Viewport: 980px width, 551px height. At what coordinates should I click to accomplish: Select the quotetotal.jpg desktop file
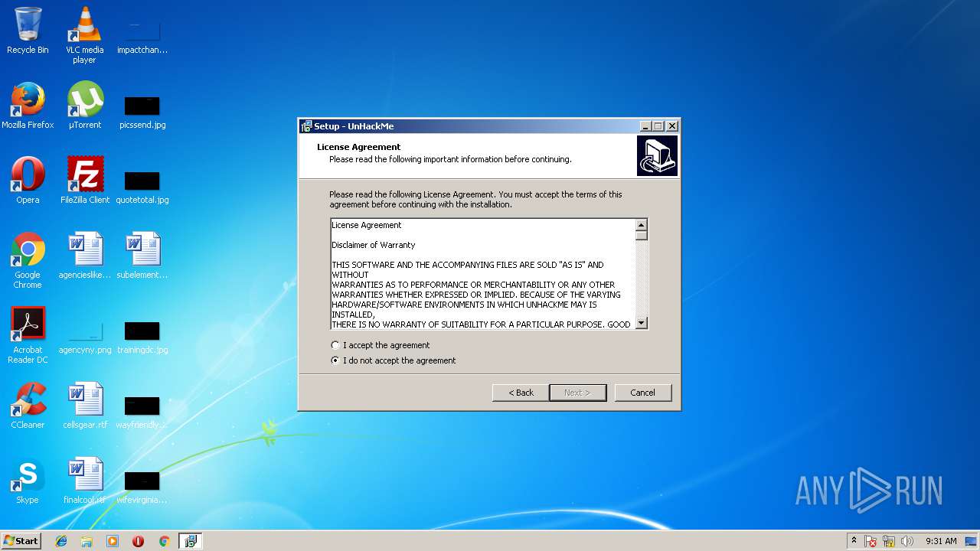click(142, 187)
